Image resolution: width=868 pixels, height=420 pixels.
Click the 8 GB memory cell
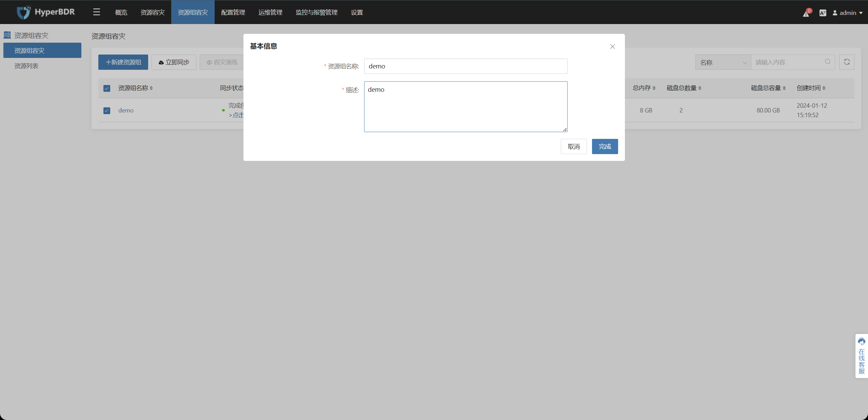coord(646,110)
